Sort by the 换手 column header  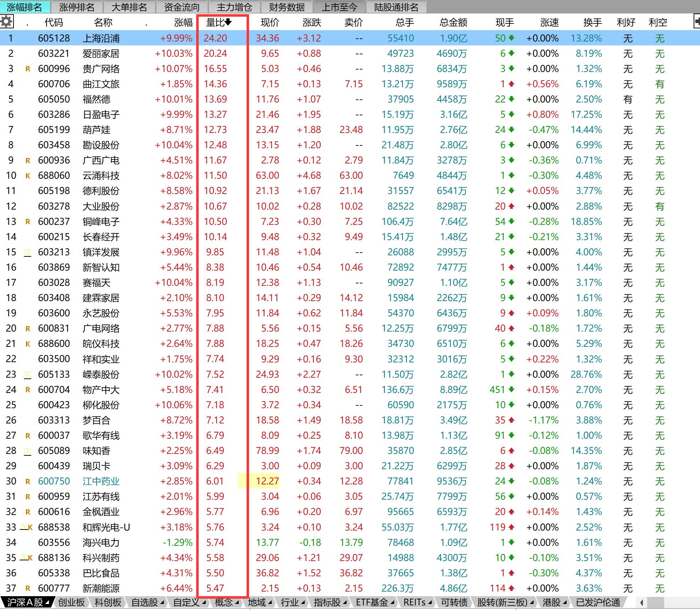click(592, 22)
